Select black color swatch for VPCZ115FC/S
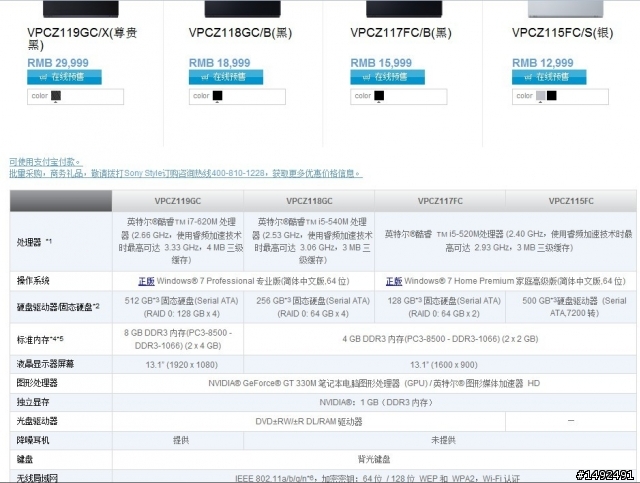The image size is (640, 483). point(552,96)
